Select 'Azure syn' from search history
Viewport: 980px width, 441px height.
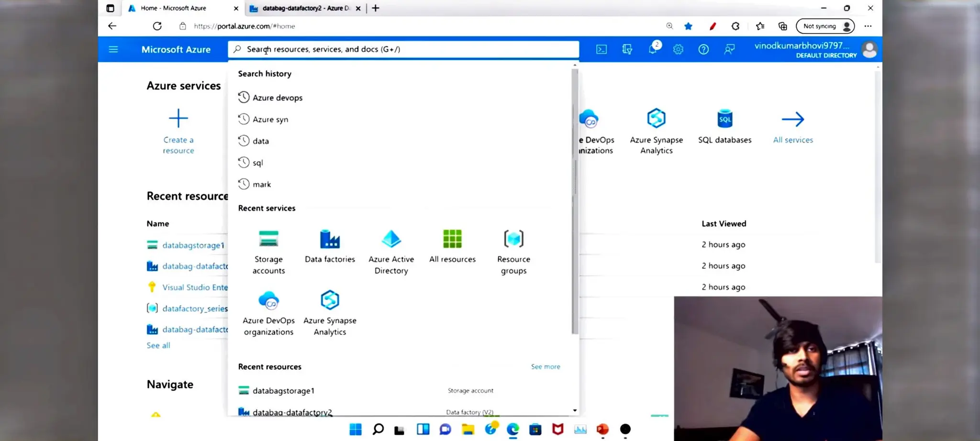[270, 119]
